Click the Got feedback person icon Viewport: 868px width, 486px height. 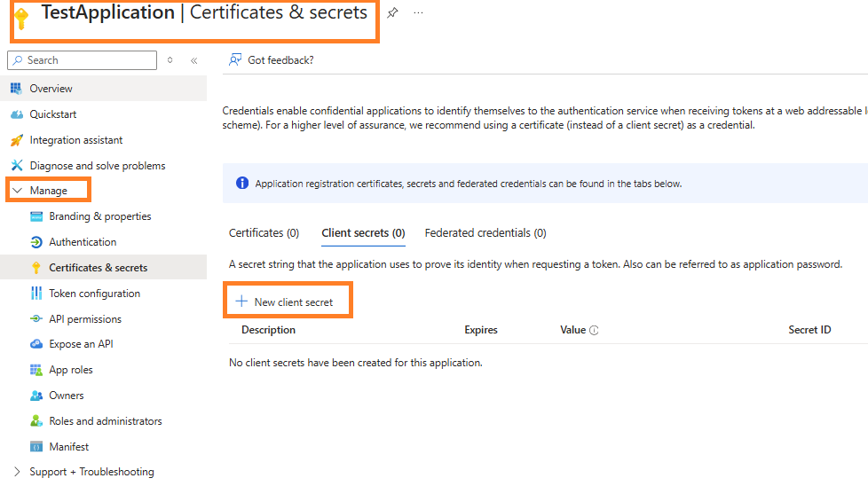(x=235, y=59)
